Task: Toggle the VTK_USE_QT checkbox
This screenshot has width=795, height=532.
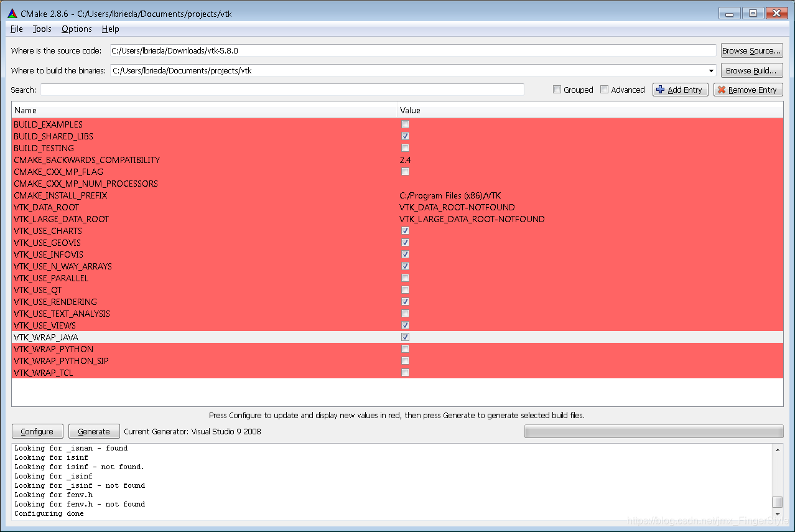Action: (x=405, y=290)
